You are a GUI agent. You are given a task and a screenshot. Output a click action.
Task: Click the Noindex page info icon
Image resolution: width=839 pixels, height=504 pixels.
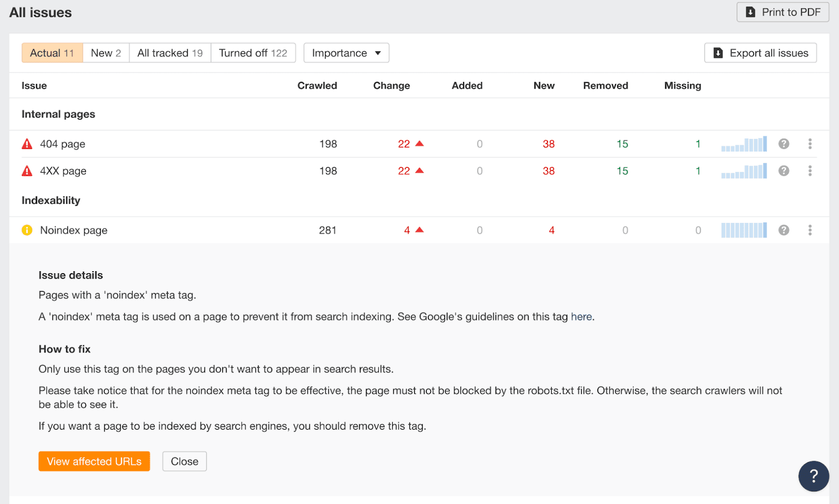pos(27,230)
